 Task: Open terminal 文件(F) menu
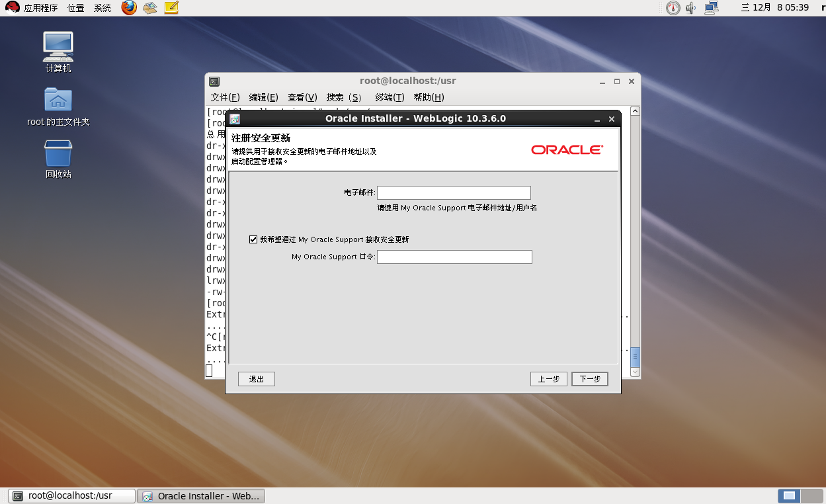pos(225,97)
